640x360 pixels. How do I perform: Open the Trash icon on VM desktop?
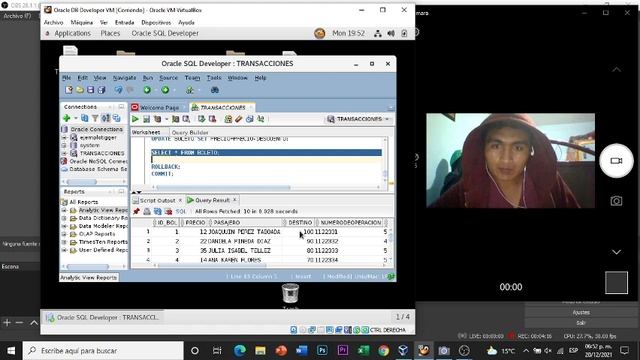(290, 293)
